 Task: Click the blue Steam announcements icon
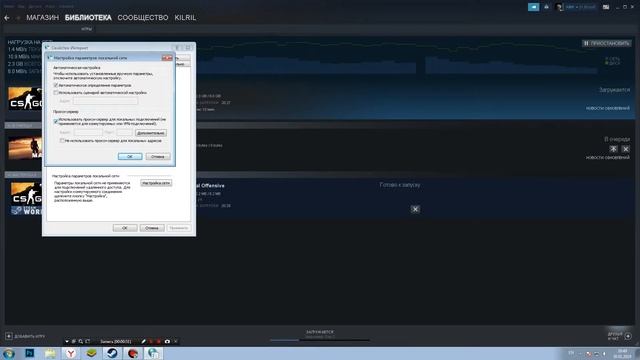pos(533,7)
